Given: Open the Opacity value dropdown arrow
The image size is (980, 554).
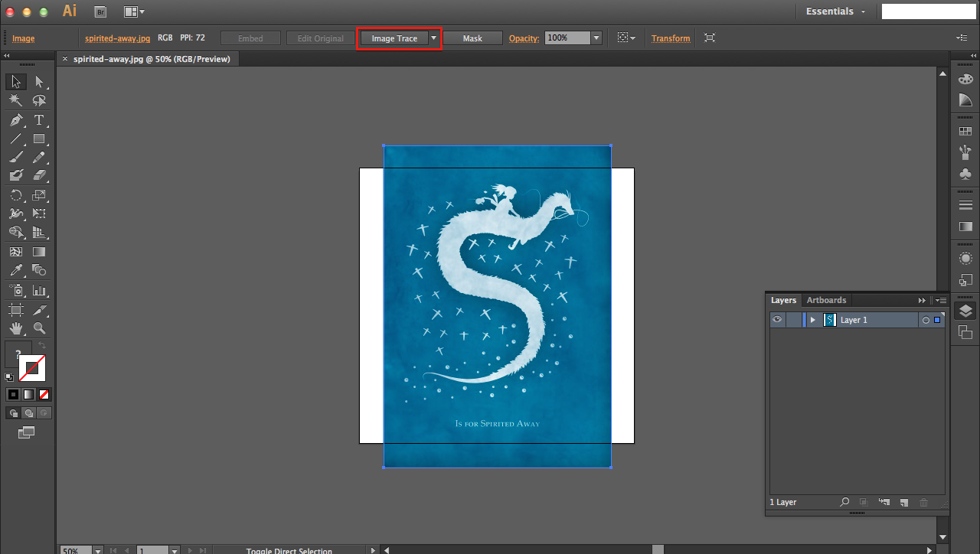Looking at the screenshot, I should 596,37.
